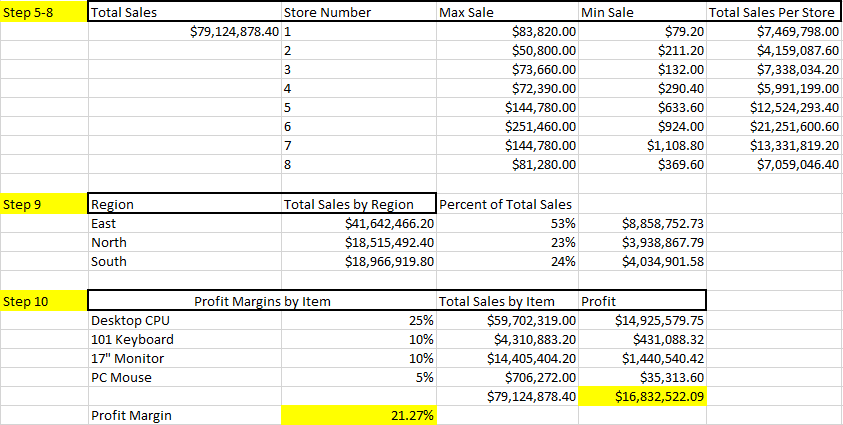This screenshot has height=425, width=843.
Task: Select Desktop CPU sales $59,702,319.00
Action: pyautogui.click(x=507, y=320)
